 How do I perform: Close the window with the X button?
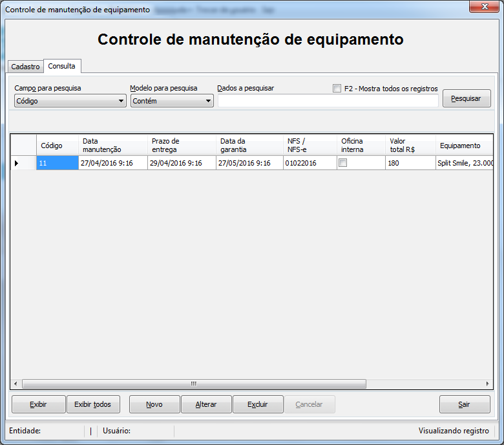(485, 6)
